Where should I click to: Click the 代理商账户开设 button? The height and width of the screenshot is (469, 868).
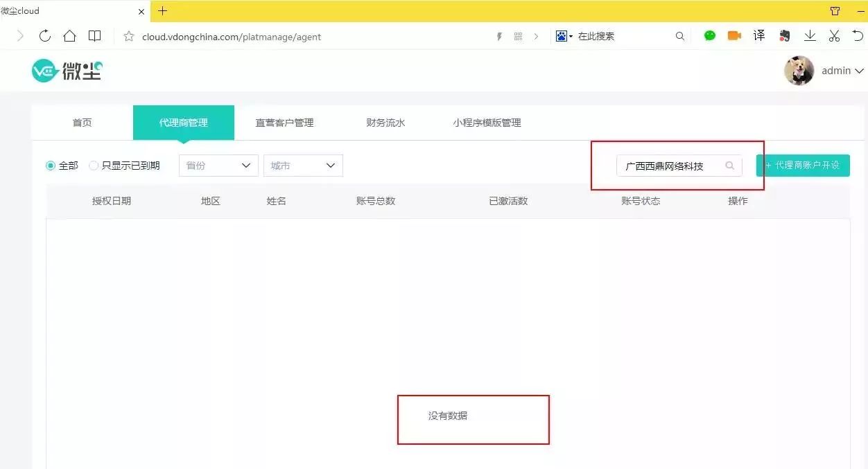pyautogui.click(x=803, y=166)
